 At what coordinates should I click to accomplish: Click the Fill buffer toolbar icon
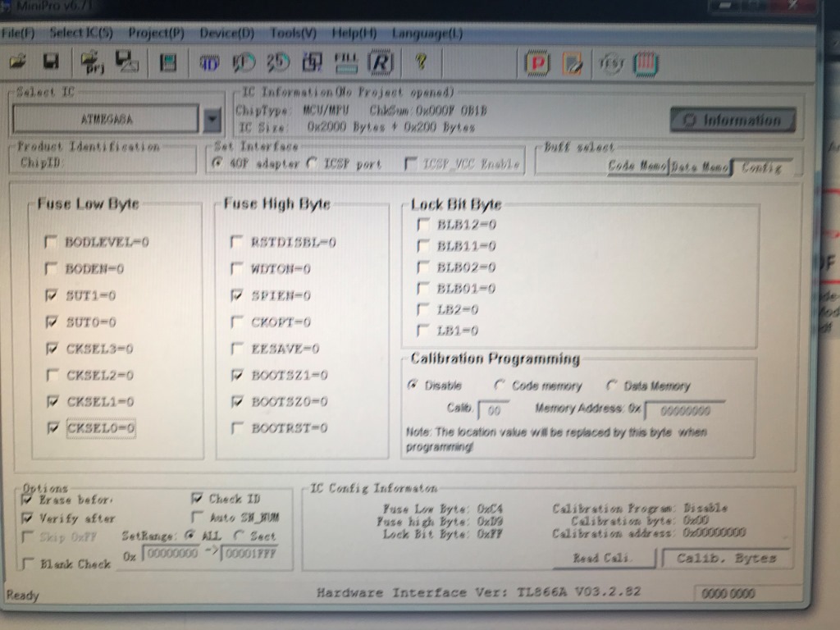pos(347,62)
